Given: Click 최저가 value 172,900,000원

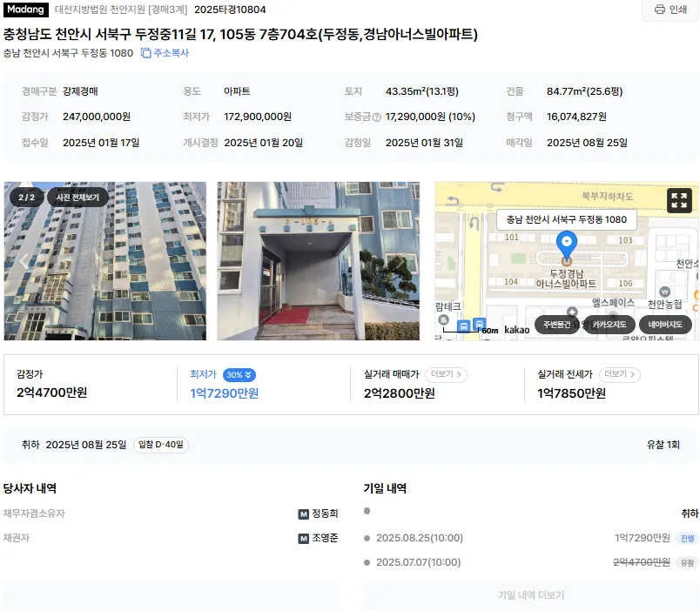Looking at the screenshot, I should click(x=258, y=117).
